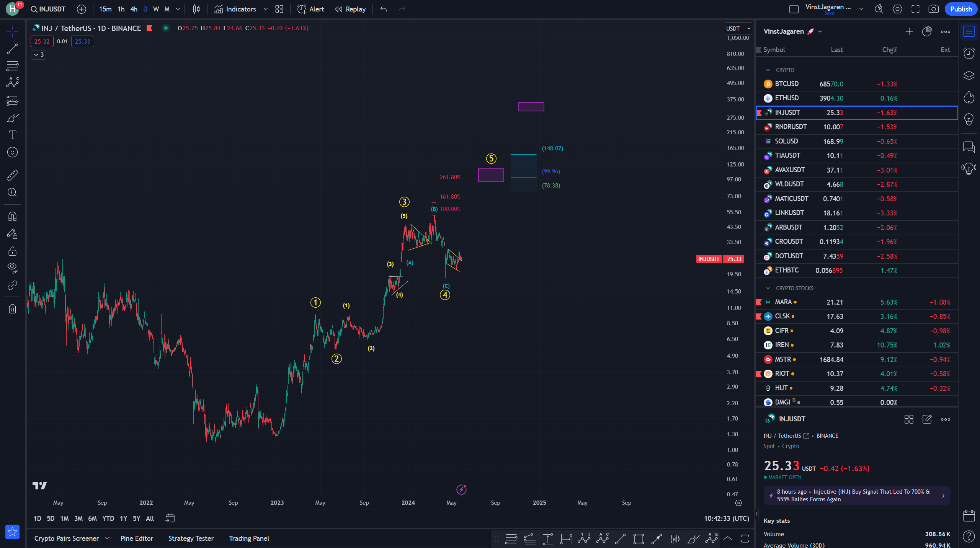Take a chart snapshot with the camera icon
980x548 pixels.
point(933,9)
